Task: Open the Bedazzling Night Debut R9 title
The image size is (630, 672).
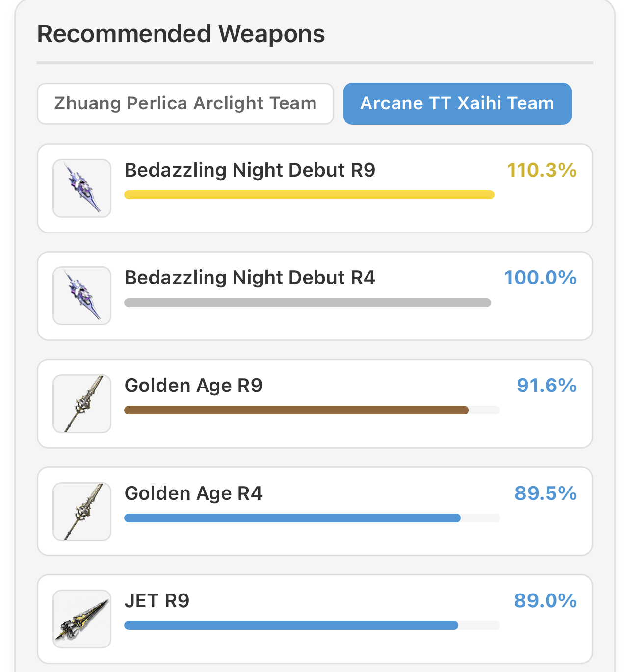Action: point(250,170)
